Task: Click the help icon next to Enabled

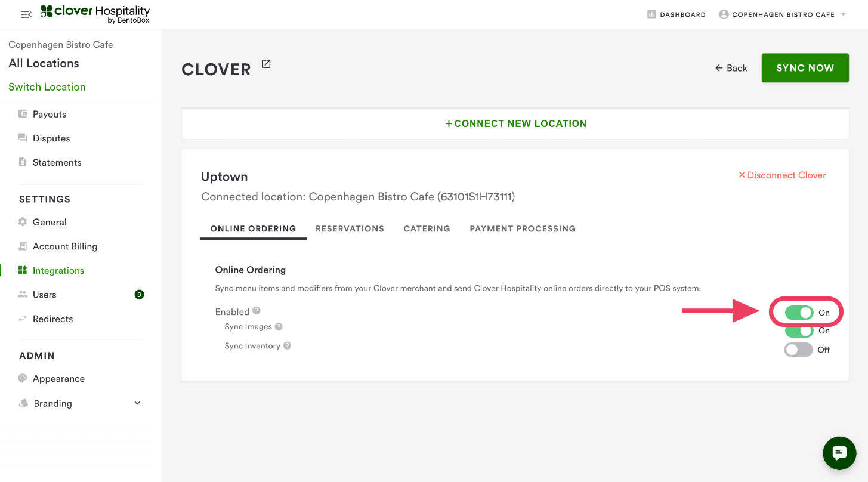Action: [257, 311]
